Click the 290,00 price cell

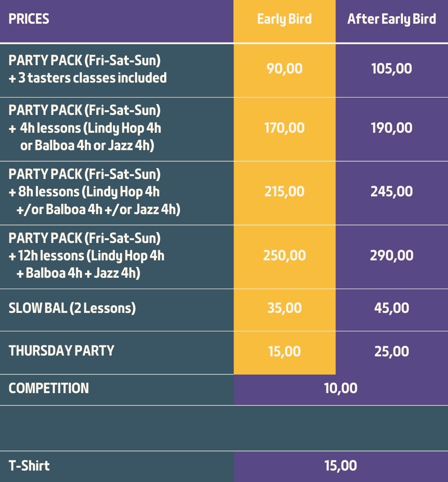392,256
